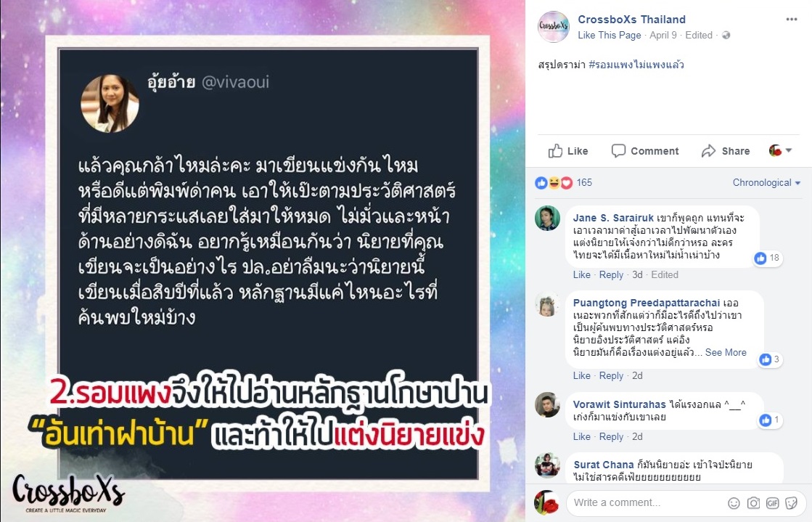The height and width of the screenshot is (522, 812).
Task: Open the sticker picker icon
Action: tap(791, 503)
